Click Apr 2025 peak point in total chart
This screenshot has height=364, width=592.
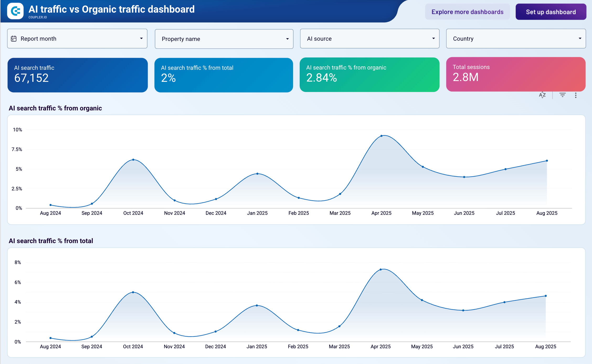click(380, 269)
